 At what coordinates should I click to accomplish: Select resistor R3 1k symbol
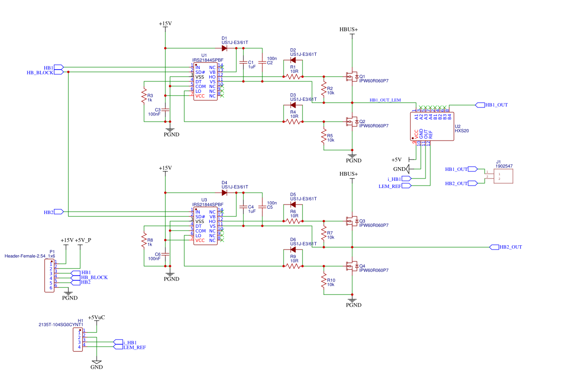144,96
